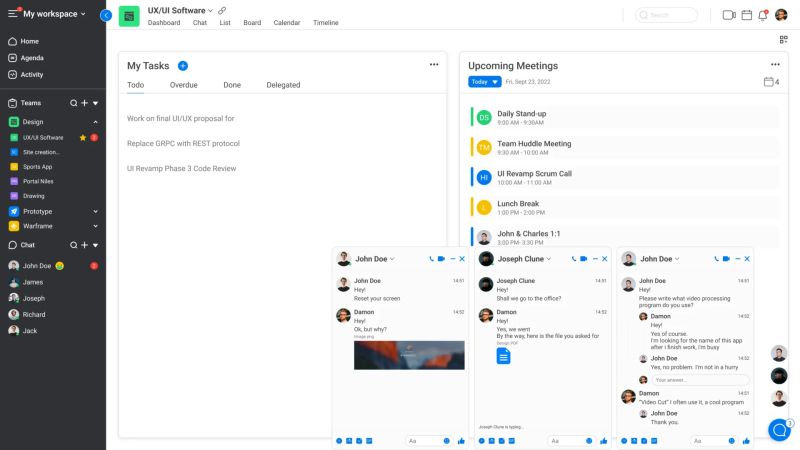Open the My workspace dropdown
This screenshot has width=800, height=450.
[83, 14]
